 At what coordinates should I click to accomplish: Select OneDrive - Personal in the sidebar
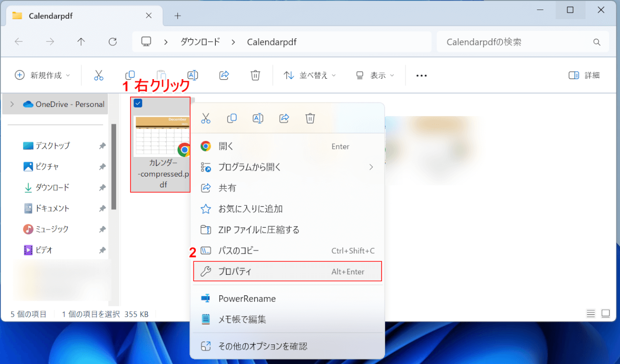(x=55, y=104)
